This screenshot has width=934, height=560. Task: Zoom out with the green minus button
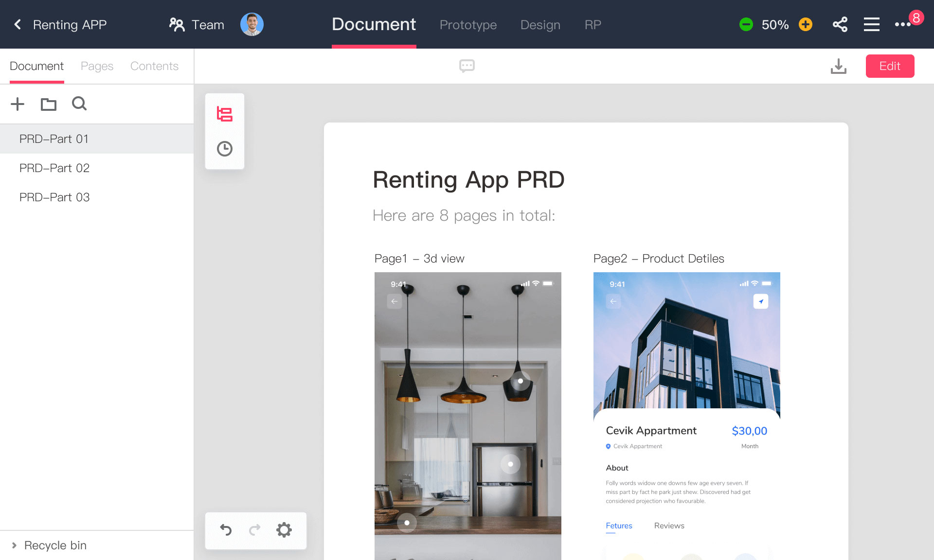746,24
